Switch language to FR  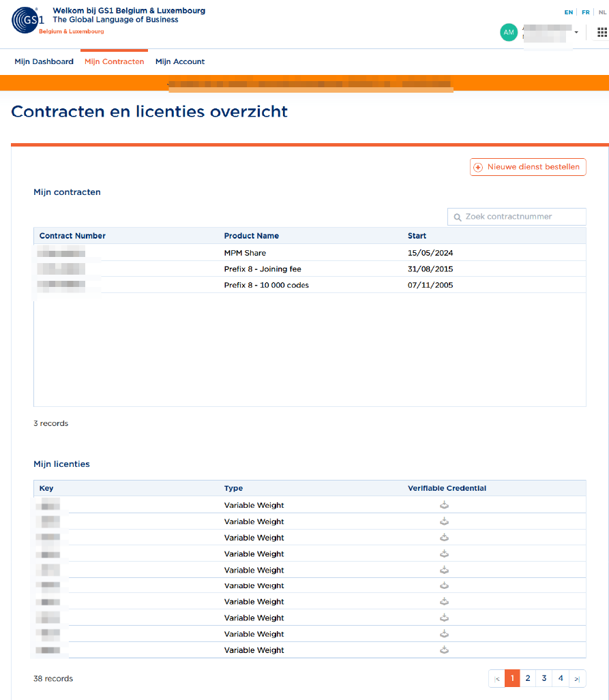click(585, 12)
